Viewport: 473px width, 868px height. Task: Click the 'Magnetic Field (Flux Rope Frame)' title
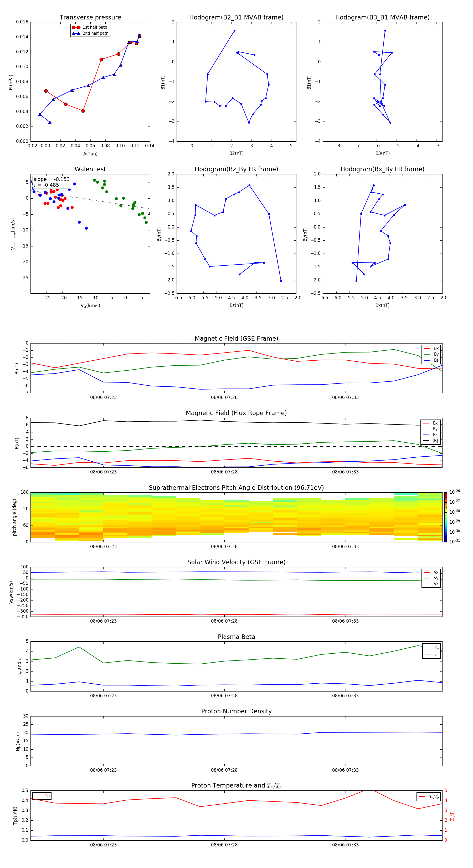point(236,413)
